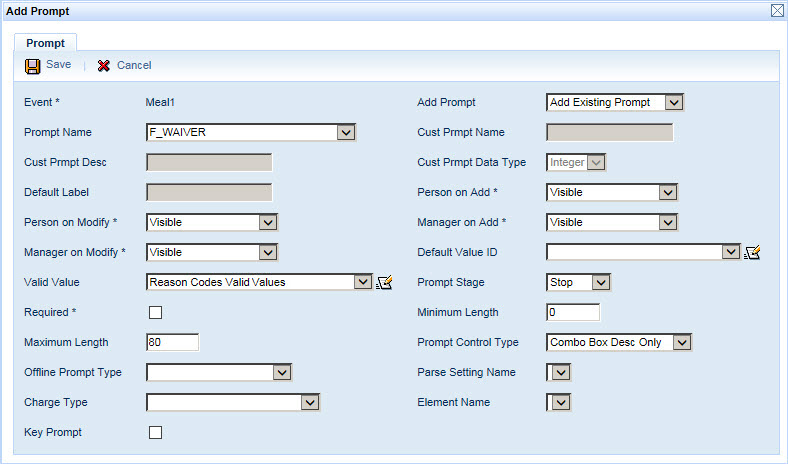The image size is (788, 464).
Task: Click the Minimum Length input field
Action: point(573,312)
